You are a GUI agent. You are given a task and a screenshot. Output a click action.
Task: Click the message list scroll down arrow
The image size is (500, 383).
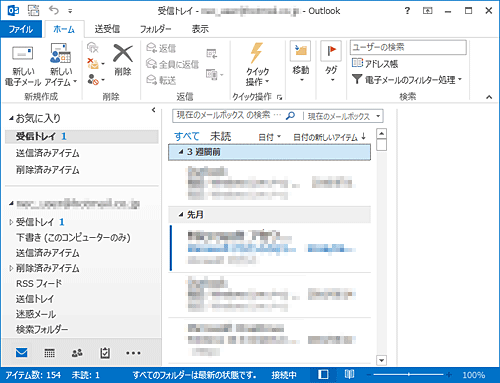381,360
